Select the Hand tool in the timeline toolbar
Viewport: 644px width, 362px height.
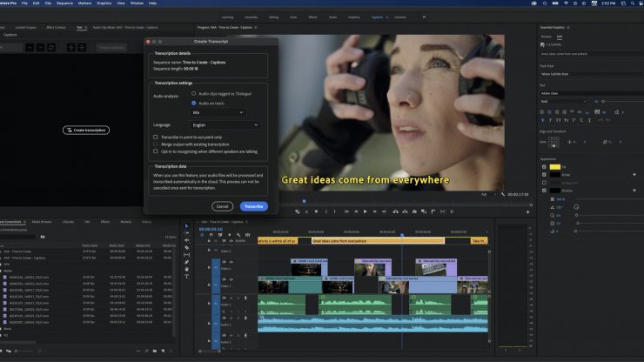[x=187, y=269]
